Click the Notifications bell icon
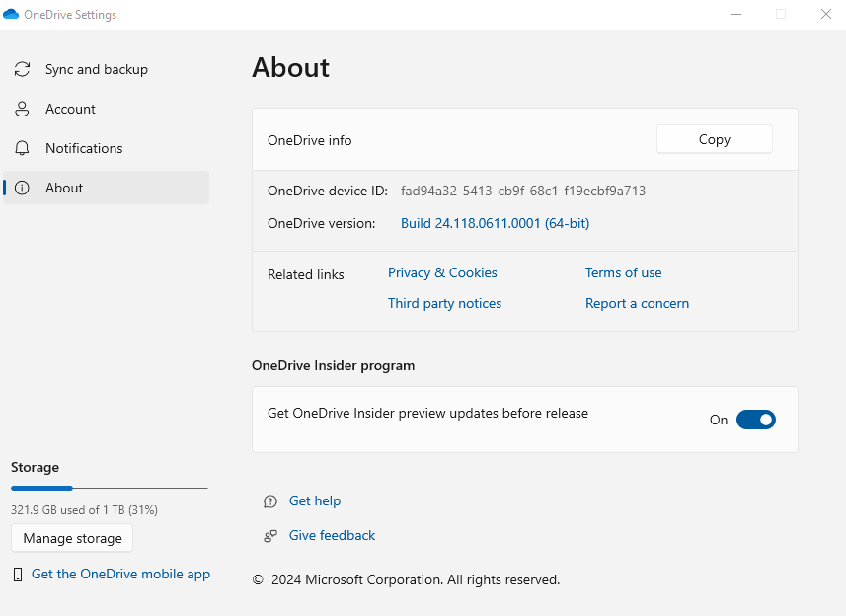 coord(22,148)
